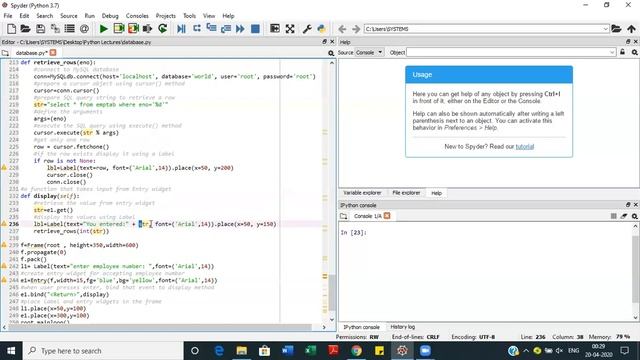Open Preferences via the wrench icon
The image size is (640, 360).
click(x=307, y=29)
